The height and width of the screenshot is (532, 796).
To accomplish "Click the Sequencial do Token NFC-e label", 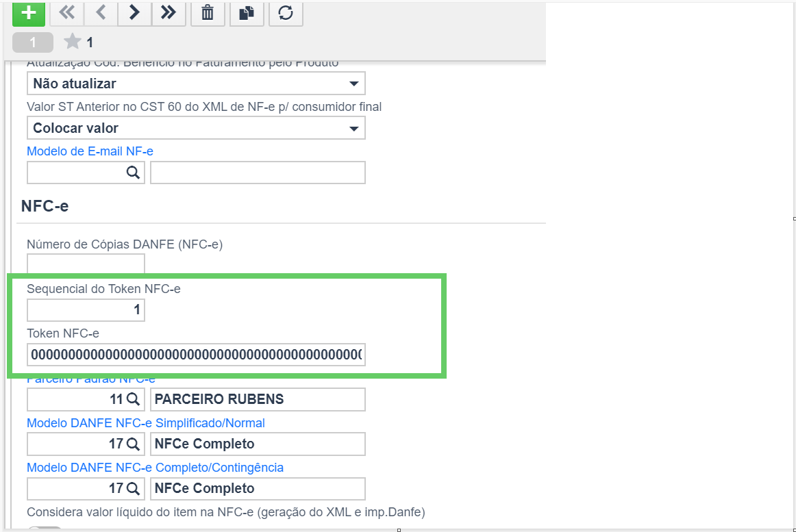I will tap(103, 289).
